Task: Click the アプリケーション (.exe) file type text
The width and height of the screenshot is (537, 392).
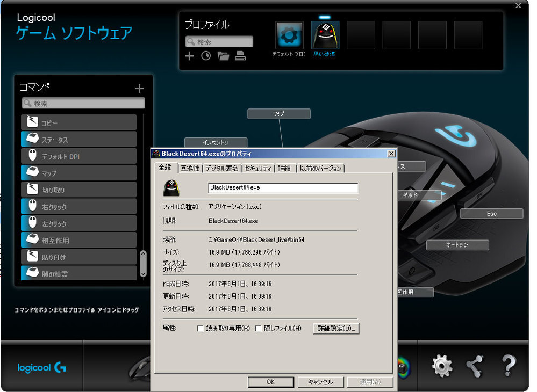Action: point(235,207)
